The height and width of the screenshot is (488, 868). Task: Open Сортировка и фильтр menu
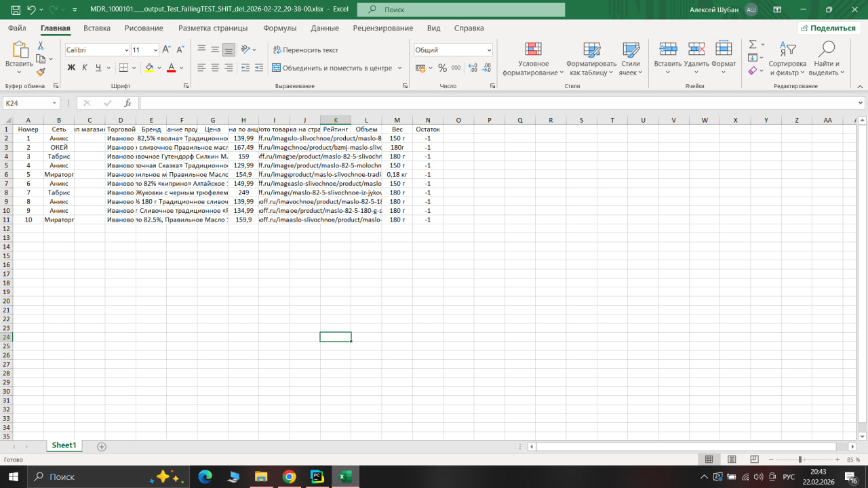tap(787, 58)
